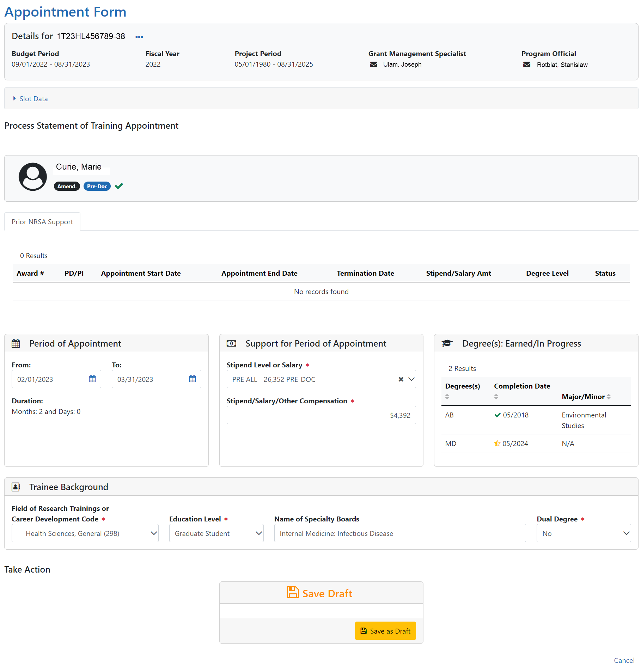641x672 pixels.
Task: Open the Dual Degree dropdown
Action: [584, 533]
